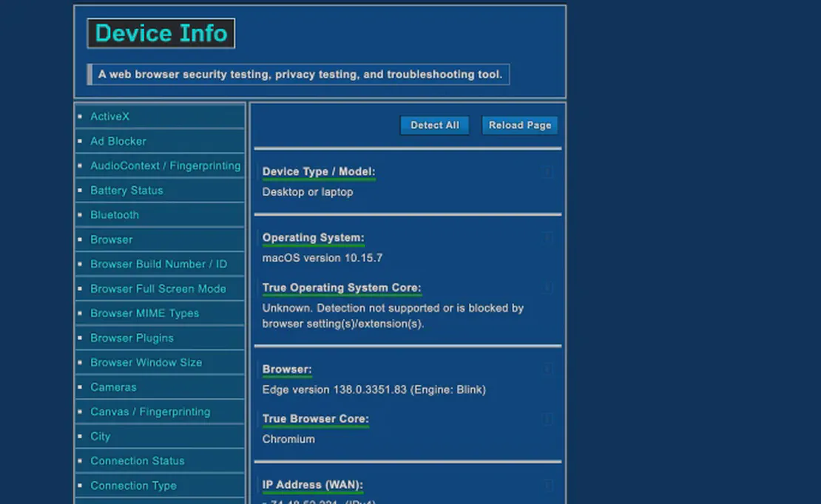The width and height of the screenshot is (821, 504).
Task: Open the ActiveX sidebar item
Action: (x=109, y=116)
